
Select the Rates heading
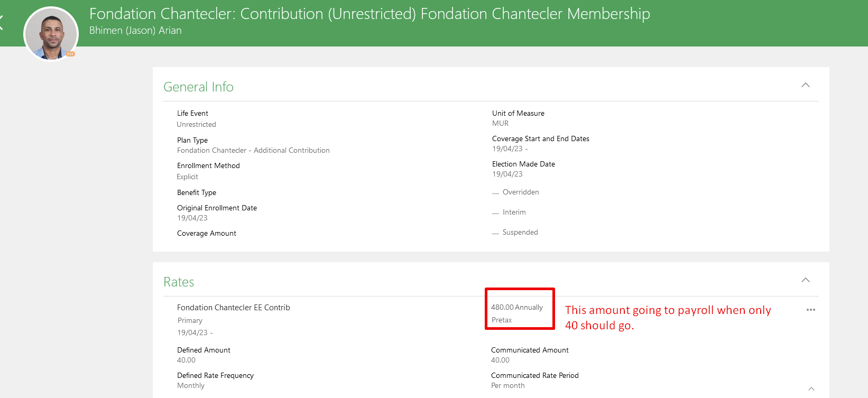tap(179, 282)
